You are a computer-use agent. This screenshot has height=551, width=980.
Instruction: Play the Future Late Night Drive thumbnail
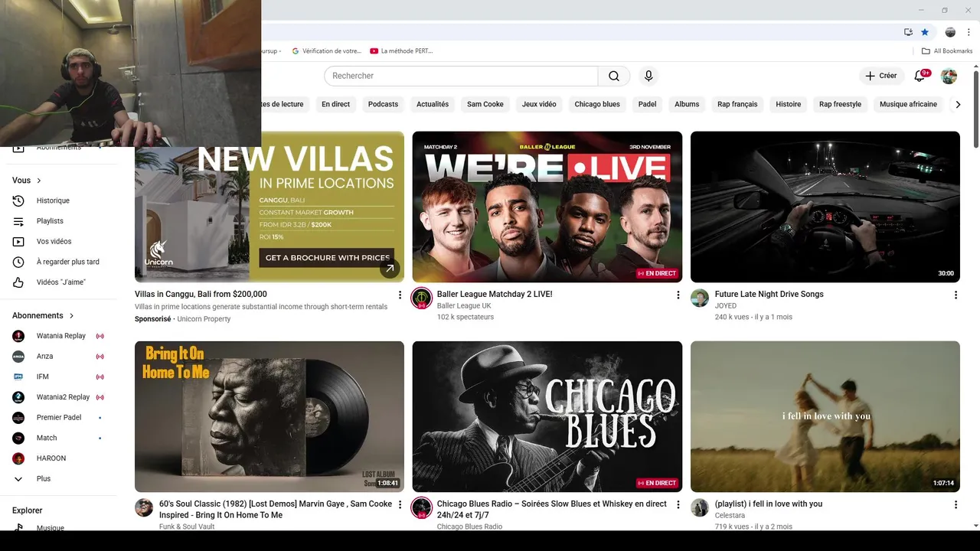[x=825, y=207]
